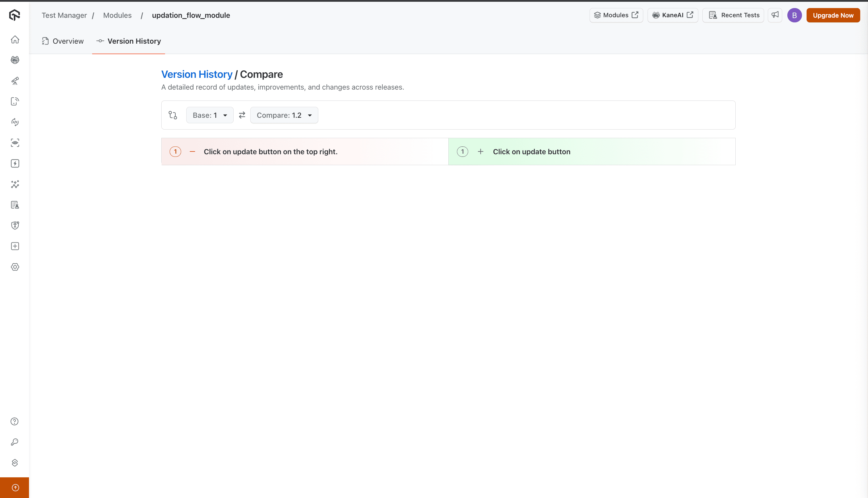The height and width of the screenshot is (498, 868).
Task: Click the home icon in sidebar
Action: (15, 40)
